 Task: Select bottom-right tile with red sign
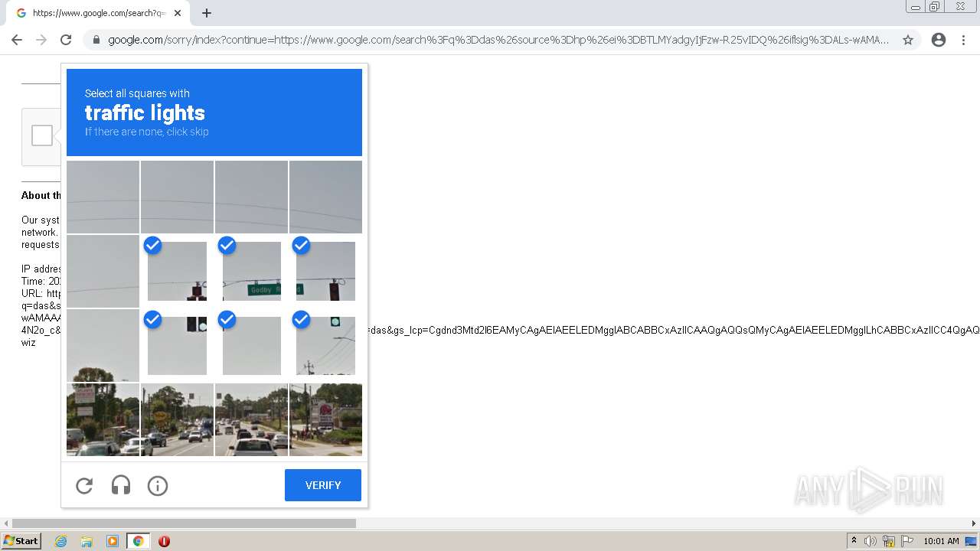pos(325,419)
